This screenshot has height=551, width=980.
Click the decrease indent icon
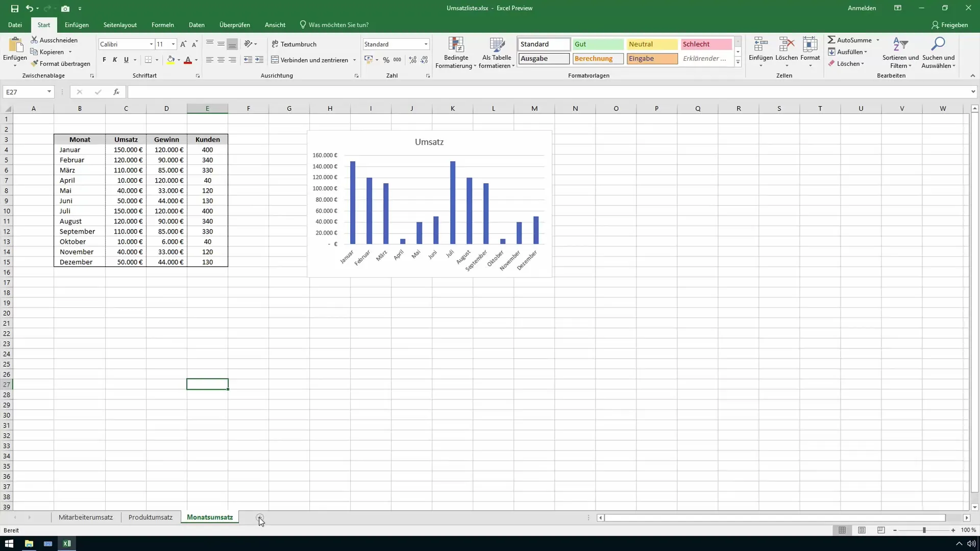(248, 60)
